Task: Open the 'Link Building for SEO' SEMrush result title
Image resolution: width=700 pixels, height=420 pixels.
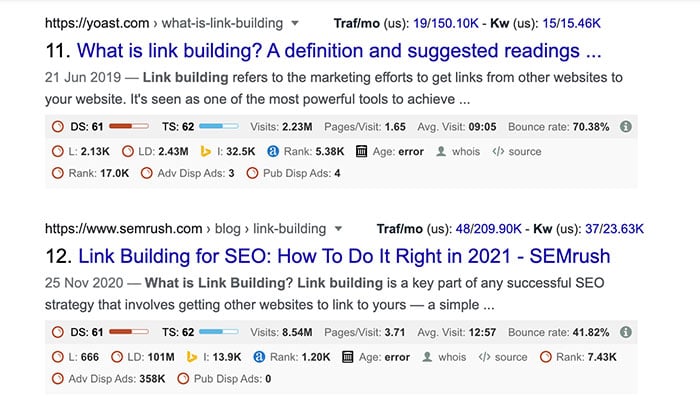Action: coord(344,256)
